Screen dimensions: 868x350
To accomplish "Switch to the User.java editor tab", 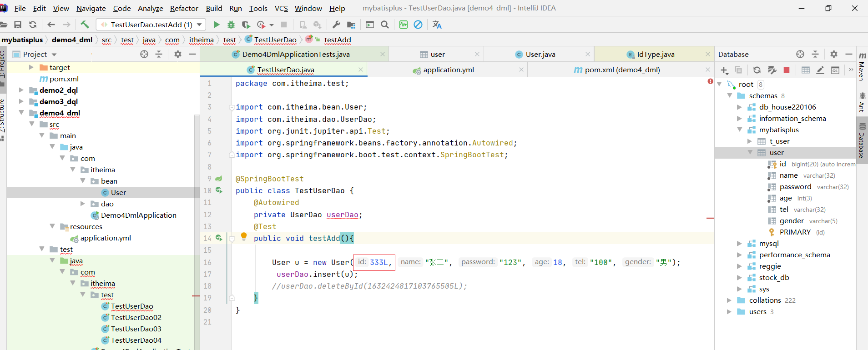I will [540, 54].
